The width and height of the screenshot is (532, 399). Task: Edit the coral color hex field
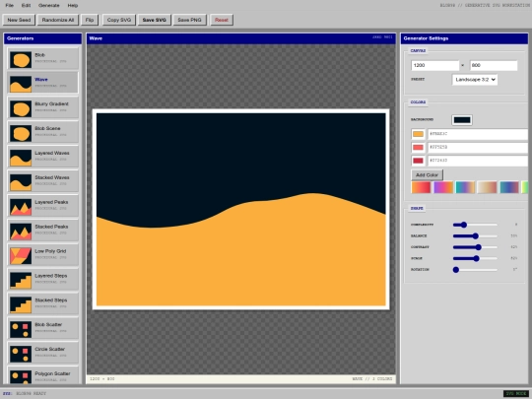point(478,147)
